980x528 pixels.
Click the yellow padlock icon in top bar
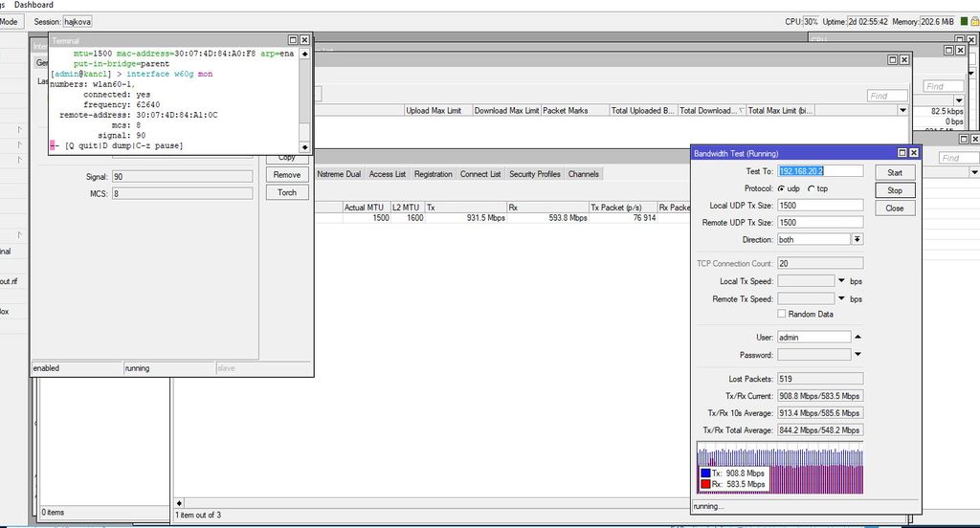pyautogui.click(x=974, y=21)
